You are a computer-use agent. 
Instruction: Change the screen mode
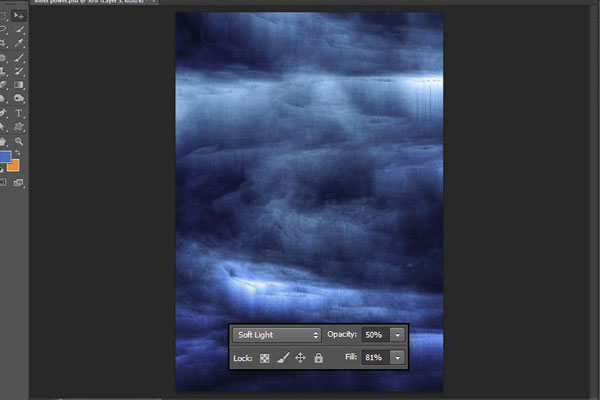tap(19, 183)
